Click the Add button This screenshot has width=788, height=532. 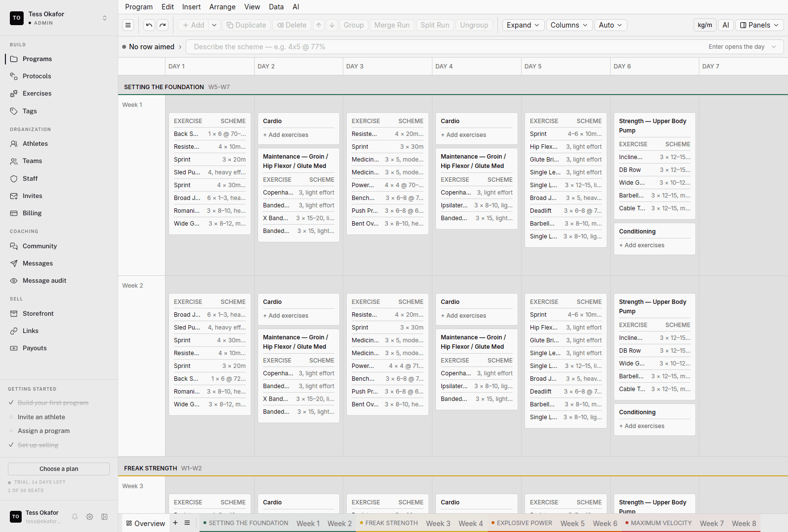(194, 25)
